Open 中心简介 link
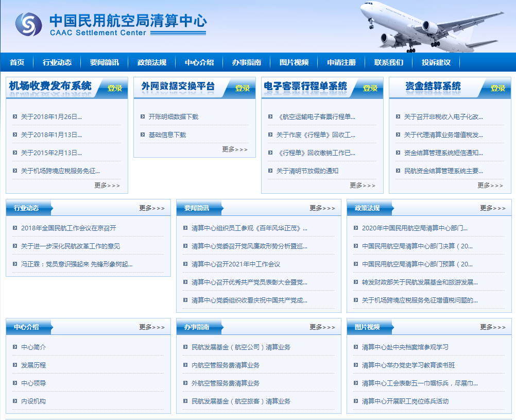Screen dimensions: 516x420 (x=33, y=347)
